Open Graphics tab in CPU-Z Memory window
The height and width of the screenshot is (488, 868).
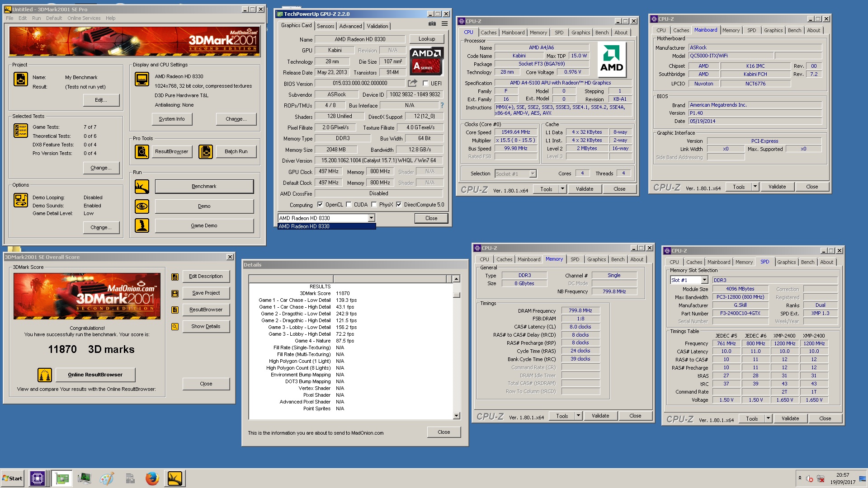tap(596, 259)
